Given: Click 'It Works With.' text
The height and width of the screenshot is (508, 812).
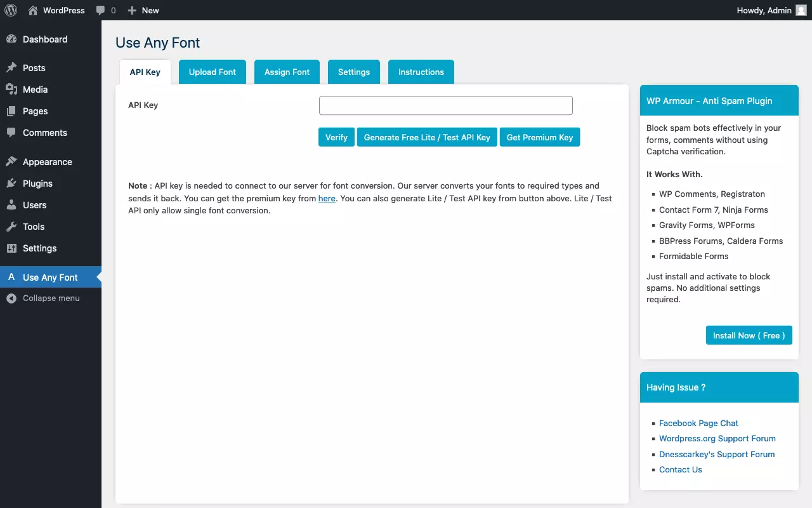Looking at the screenshot, I should 674,174.
